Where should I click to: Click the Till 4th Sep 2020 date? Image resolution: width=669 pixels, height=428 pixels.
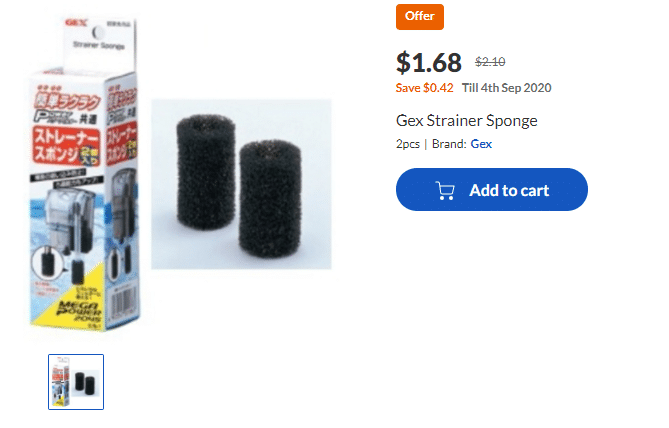507,88
